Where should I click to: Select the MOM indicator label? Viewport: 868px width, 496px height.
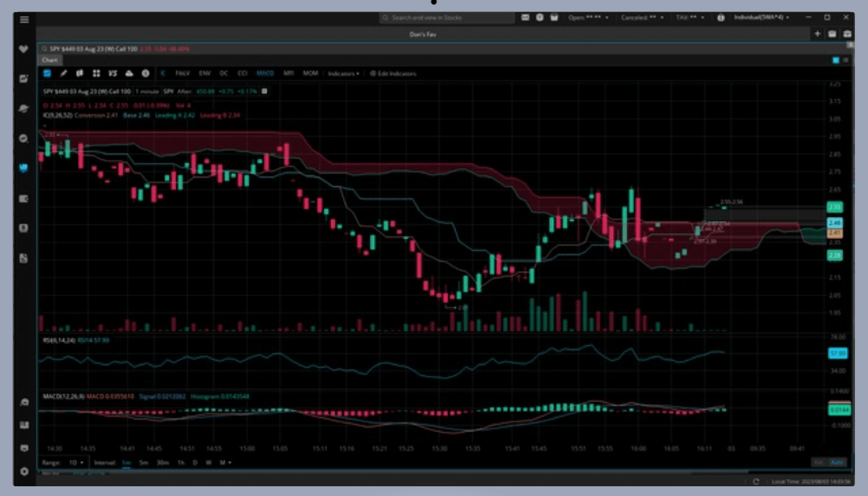click(x=311, y=72)
